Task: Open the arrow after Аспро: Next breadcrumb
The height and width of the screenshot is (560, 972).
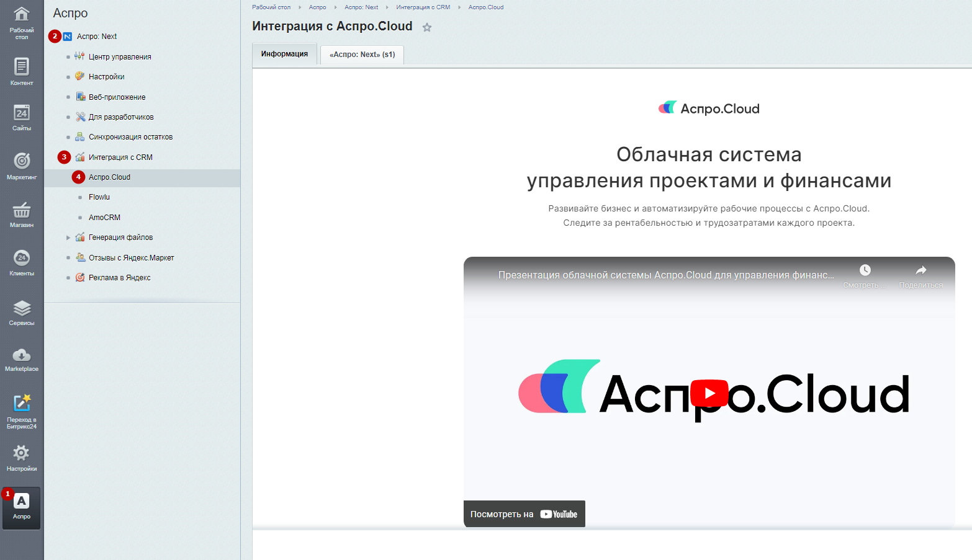Action: click(387, 7)
